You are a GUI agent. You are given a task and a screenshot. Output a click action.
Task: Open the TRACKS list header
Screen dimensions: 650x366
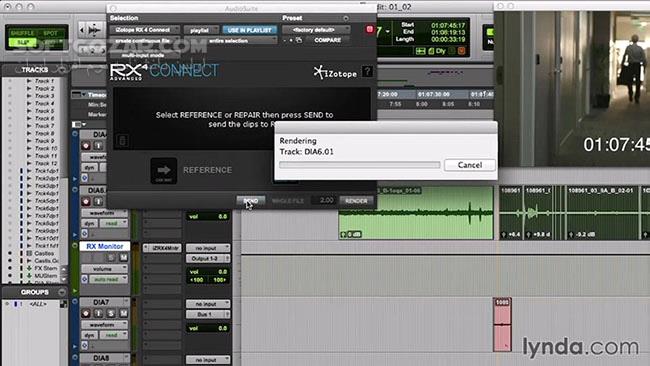pyautogui.click(x=35, y=70)
